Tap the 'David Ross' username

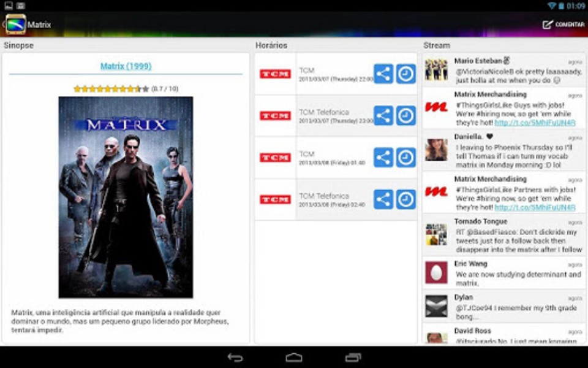click(x=472, y=331)
